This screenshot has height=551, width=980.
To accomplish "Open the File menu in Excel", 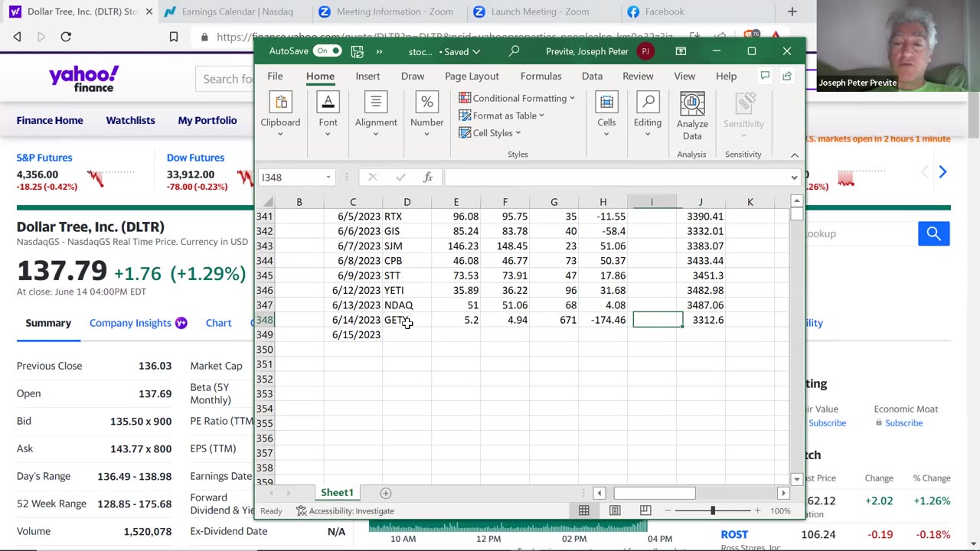I will [275, 76].
